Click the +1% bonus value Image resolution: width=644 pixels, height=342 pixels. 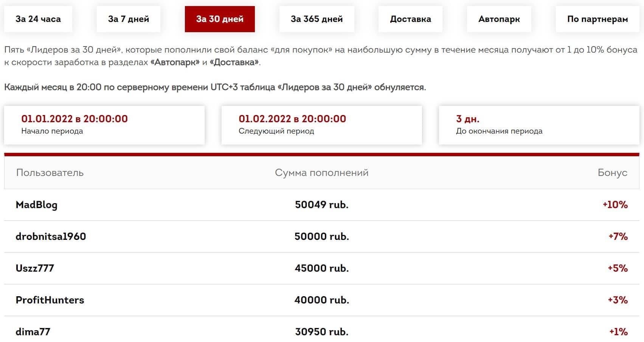(x=619, y=332)
